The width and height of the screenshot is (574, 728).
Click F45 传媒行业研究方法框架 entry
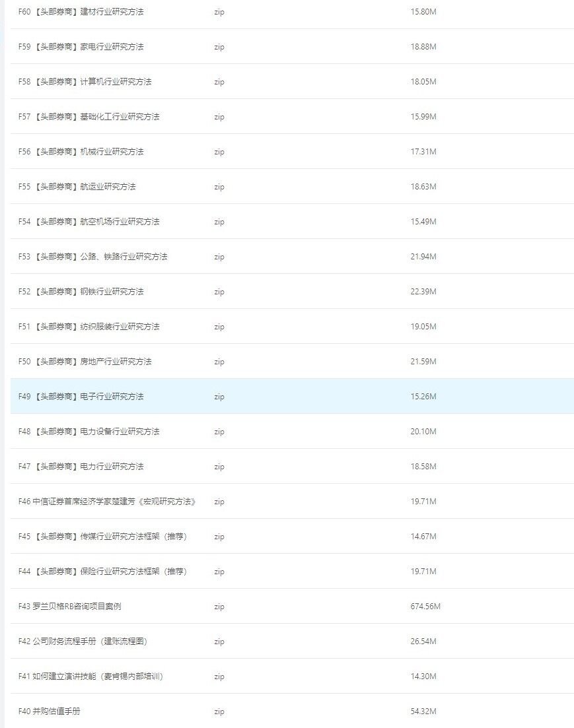pos(102,537)
